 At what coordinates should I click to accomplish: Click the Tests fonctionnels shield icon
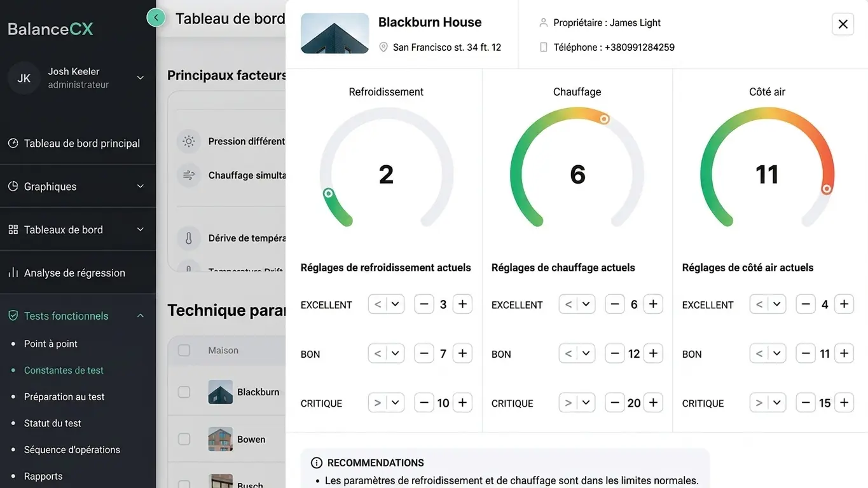13,315
